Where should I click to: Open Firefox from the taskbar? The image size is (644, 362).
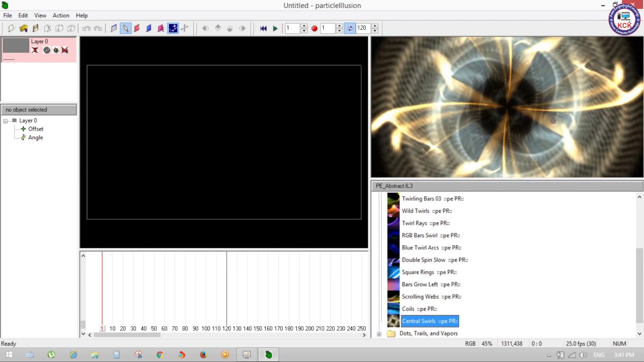point(203,355)
